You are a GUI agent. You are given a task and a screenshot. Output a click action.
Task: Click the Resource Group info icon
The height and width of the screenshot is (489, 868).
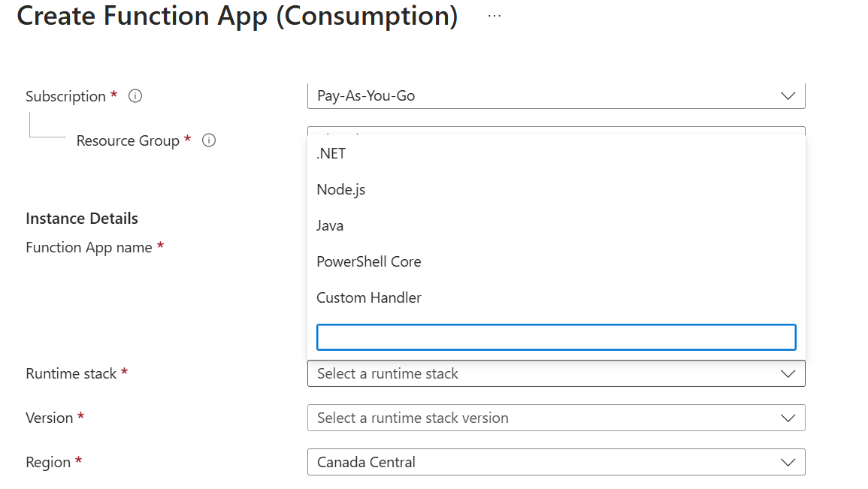point(209,140)
